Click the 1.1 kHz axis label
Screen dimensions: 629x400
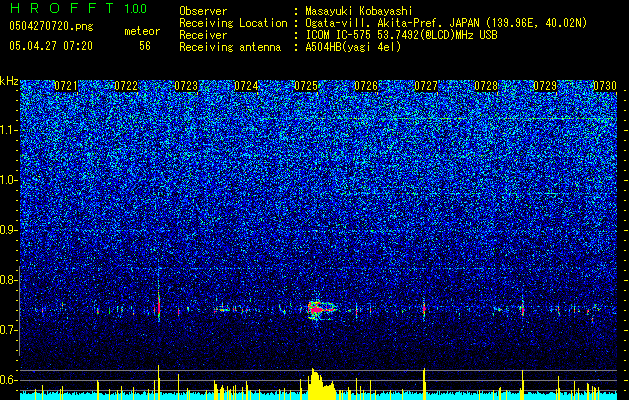click(x=8, y=130)
